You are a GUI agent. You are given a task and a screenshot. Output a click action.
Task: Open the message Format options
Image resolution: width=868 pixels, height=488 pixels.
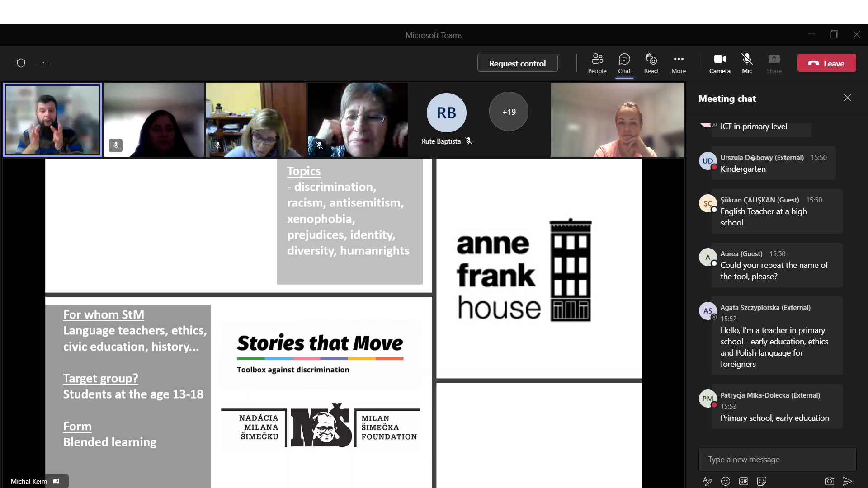(708, 481)
